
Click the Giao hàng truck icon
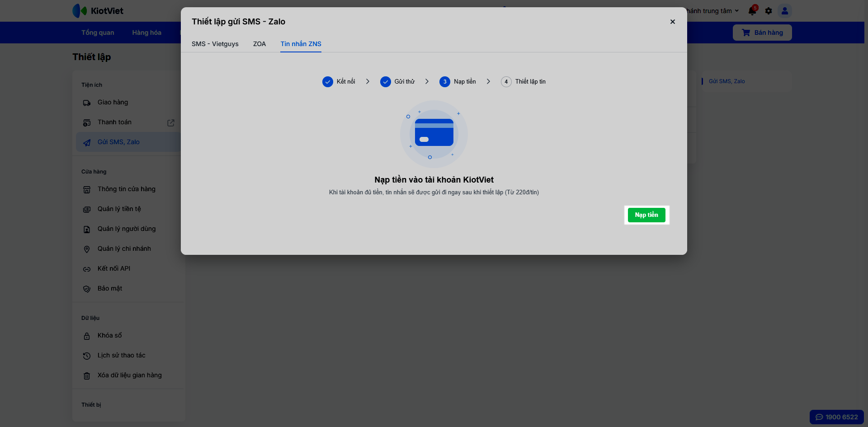tap(87, 103)
